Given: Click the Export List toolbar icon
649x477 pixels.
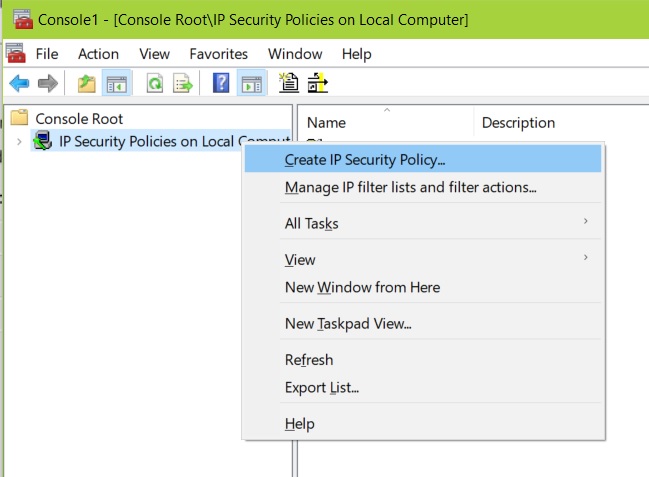Looking at the screenshot, I should click(x=183, y=83).
